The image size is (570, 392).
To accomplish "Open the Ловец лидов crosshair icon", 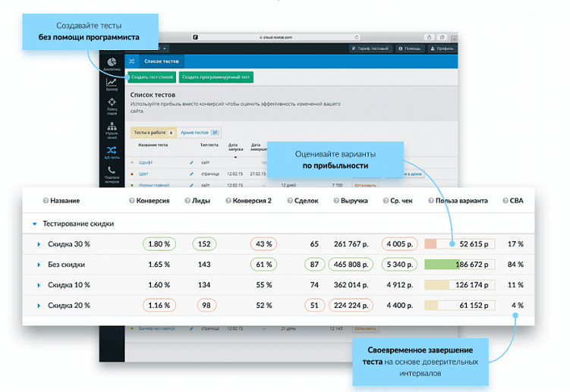I will point(112,102).
